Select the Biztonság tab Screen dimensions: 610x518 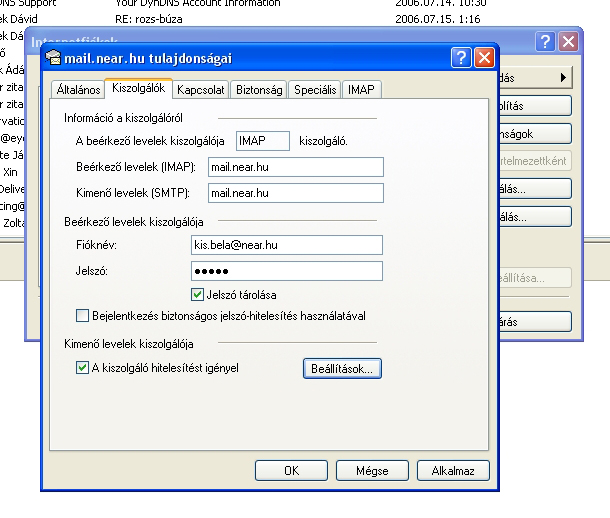259,90
